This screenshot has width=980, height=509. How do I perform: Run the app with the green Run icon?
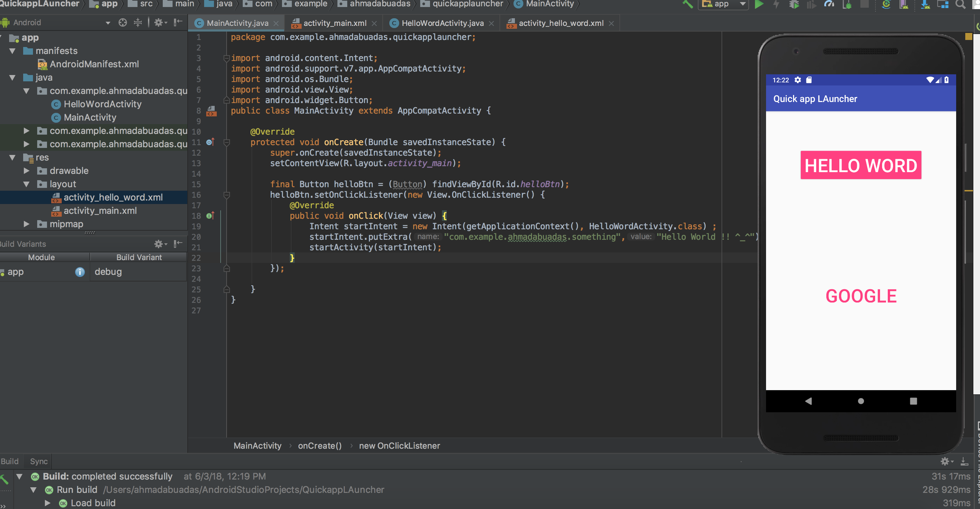[x=759, y=5]
